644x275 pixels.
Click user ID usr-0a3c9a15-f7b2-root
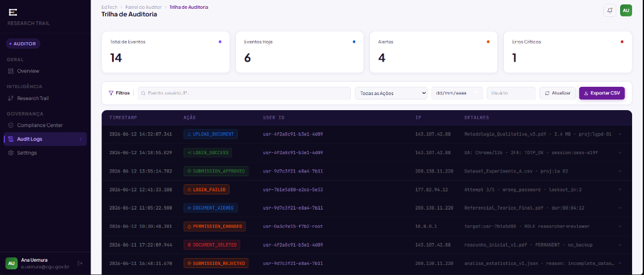click(293, 227)
